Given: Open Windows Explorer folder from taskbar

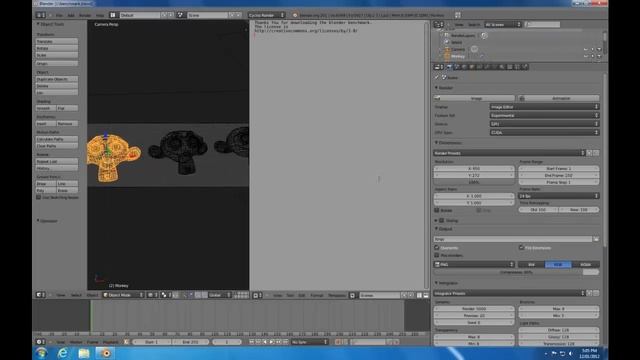Looking at the screenshot, I should point(84,353).
